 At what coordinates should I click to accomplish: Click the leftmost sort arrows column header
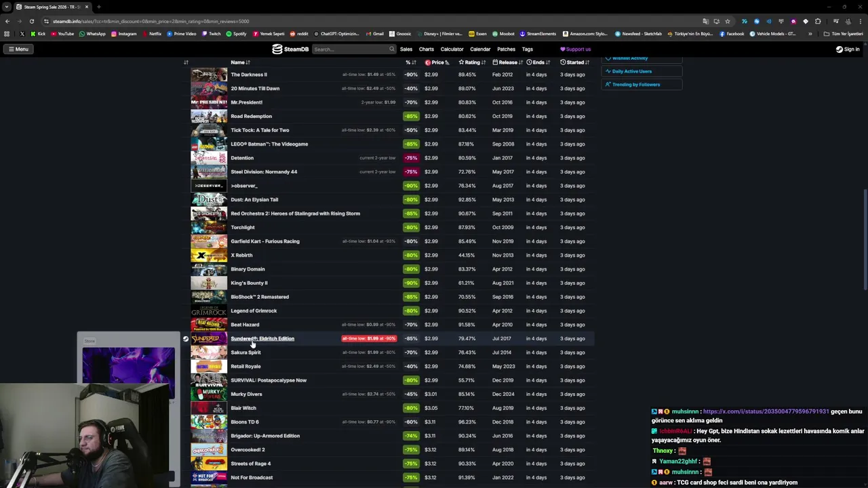point(186,62)
